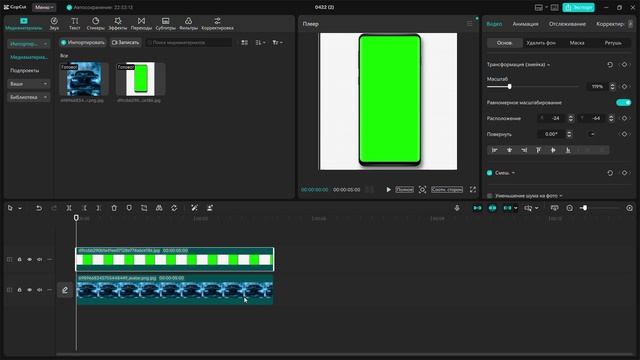Screen dimensions: 640x360
Task: Delete the selected clip with trash icon
Action: point(114,208)
